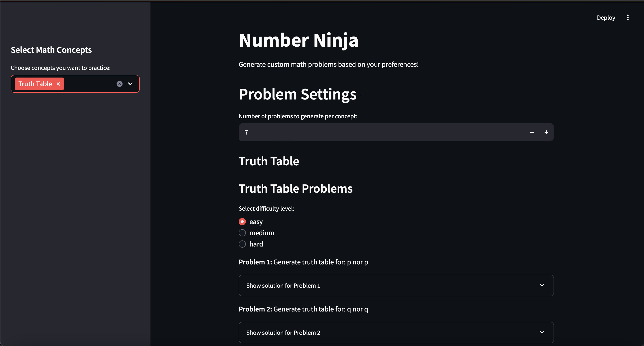This screenshot has width=644, height=346.
Task: Click the Problem Settings heading
Action: (x=298, y=94)
